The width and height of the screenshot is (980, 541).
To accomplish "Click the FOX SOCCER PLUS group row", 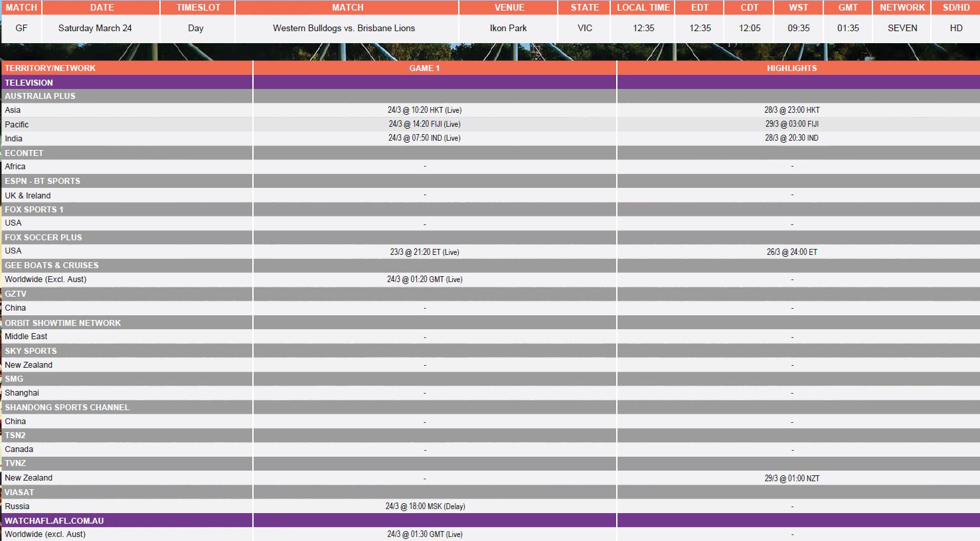I will [490, 237].
